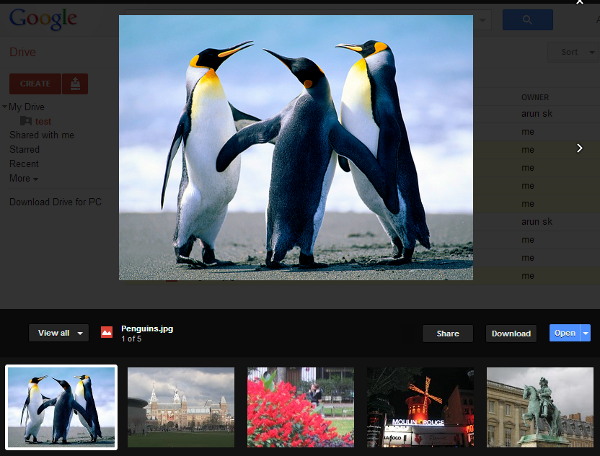Image resolution: width=600 pixels, height=456 pixels.
Task: Click the Google logo
Action: [43, 19]
